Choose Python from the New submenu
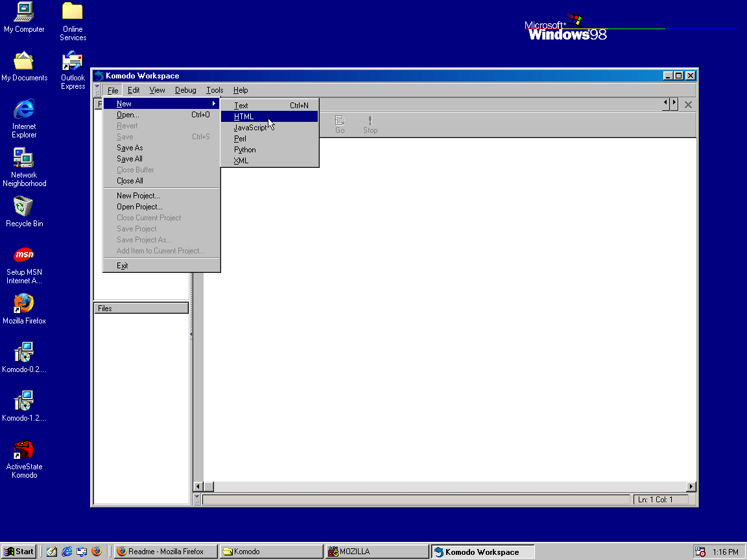The image size is (747, 560). point(270,150)
